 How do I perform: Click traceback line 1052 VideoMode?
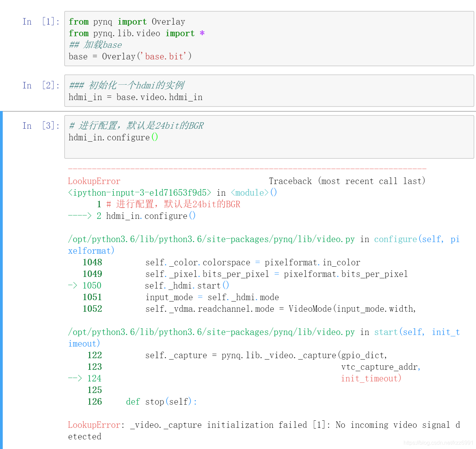point(249,309)
